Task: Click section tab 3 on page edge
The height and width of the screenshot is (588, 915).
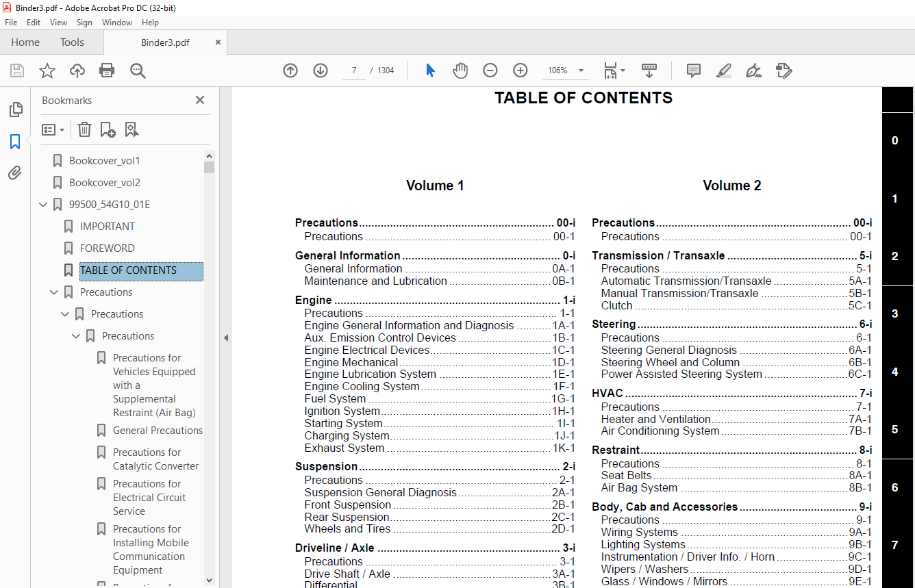Action: point(894,314)
